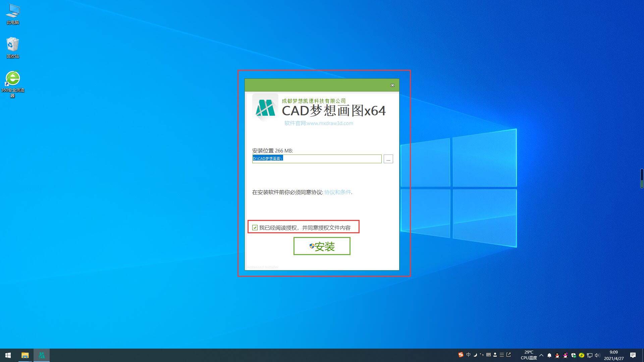Click the 安装 install button
644x362 pixels.
pos(322,246)
